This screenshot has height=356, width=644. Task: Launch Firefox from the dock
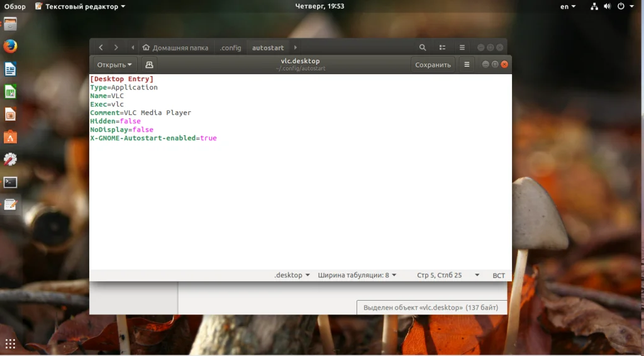point(10,46)
